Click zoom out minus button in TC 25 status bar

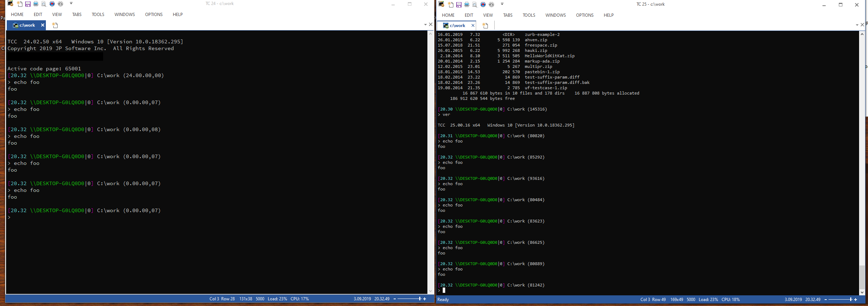coord(825,300)
